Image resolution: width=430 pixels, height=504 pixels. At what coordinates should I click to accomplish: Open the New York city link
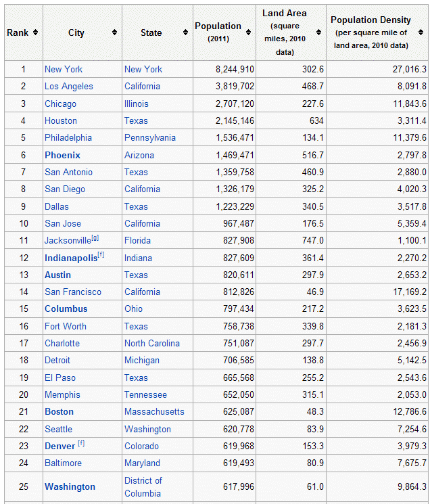pos(64,70)
